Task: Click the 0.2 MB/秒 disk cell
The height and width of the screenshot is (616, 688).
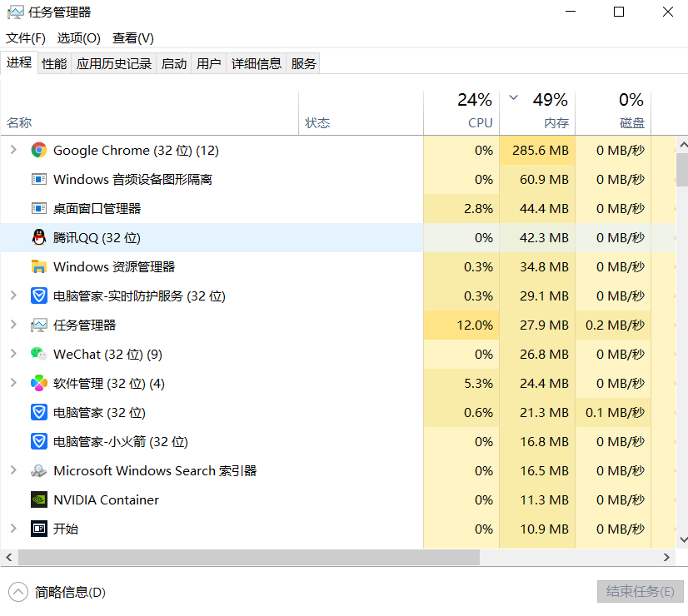Action: click(x=613, y=325)
